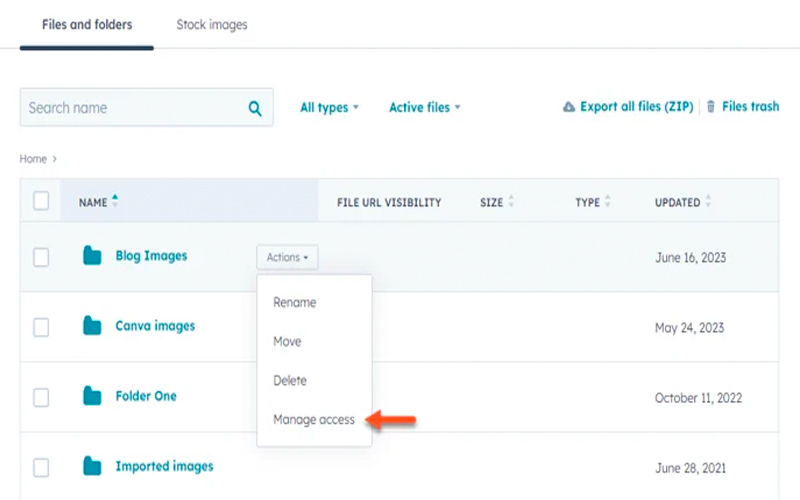Focus the Search name input field
800x500 pixels.
[130, 108]
